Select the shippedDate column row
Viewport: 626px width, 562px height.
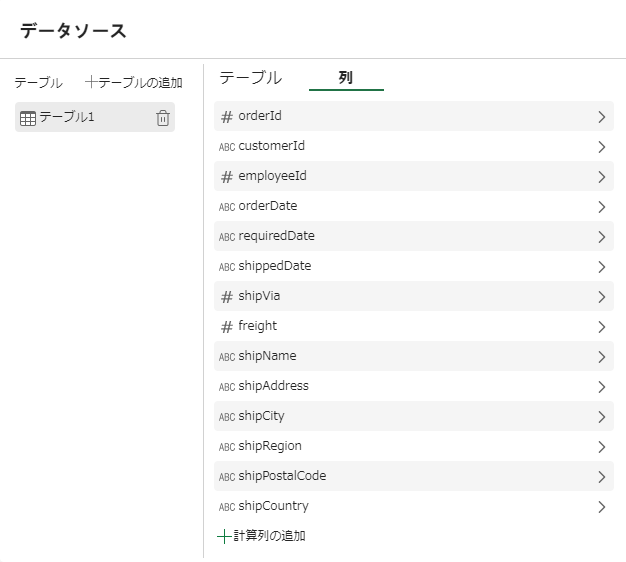pos(400,266)
